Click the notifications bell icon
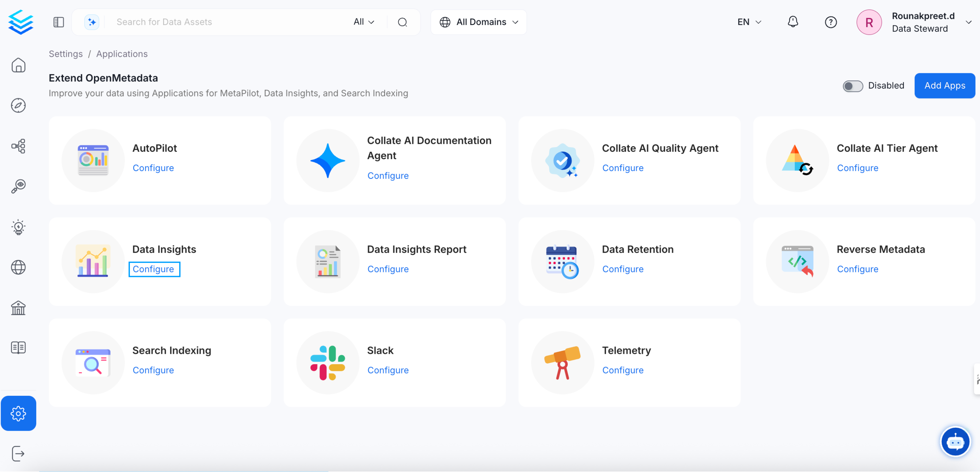 click(x=793, y=22)
